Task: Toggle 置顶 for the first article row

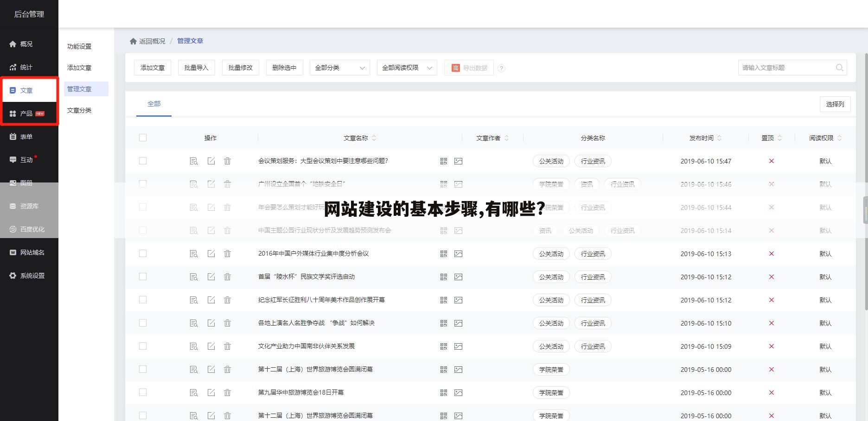Action: tap(771, 161)
